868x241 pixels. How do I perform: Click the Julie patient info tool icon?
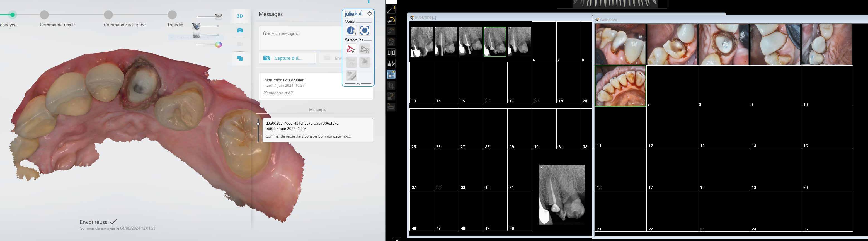coord(351,31)
